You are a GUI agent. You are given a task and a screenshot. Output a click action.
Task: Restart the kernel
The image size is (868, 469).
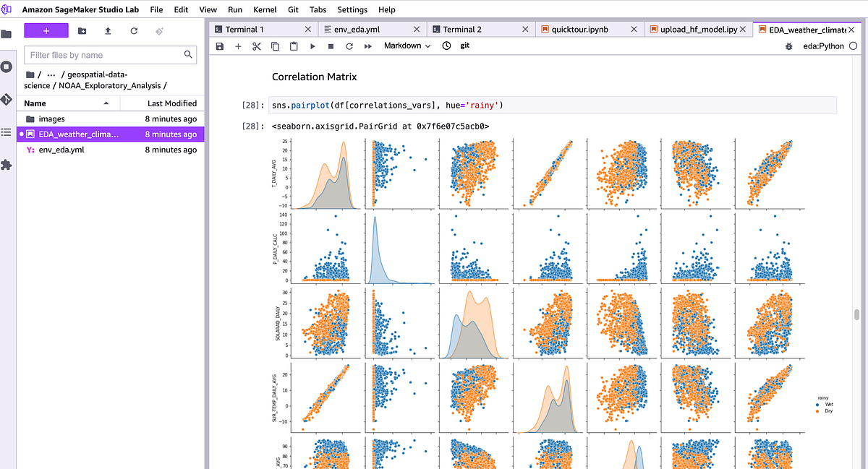pyautogui.click(x=349, y=46)
